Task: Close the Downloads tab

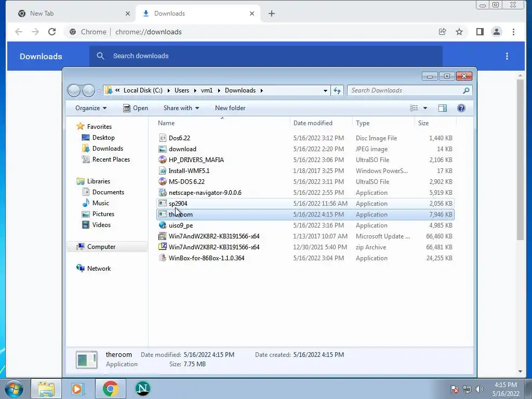Action: point(252,14)
